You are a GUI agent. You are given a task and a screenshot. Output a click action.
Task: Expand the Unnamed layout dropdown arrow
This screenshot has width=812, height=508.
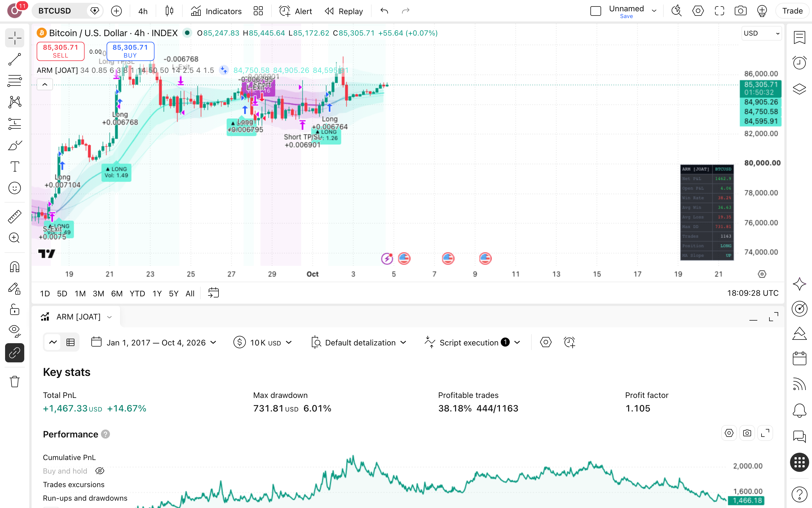point(654,11)
